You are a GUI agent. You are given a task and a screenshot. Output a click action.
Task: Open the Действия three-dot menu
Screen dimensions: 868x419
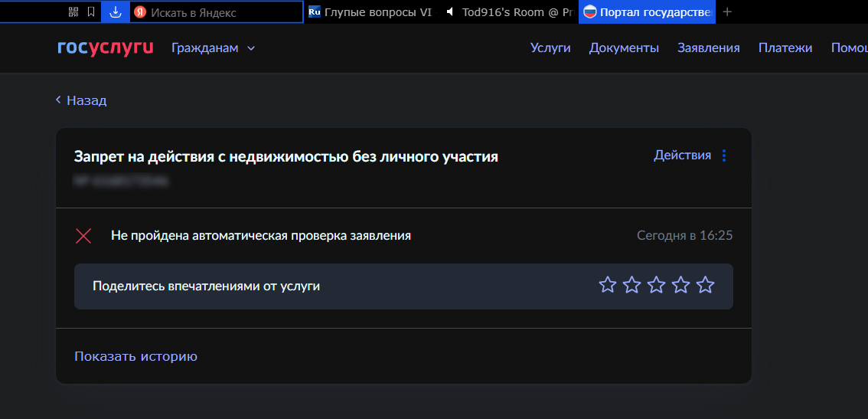click(x=724, y=155)
